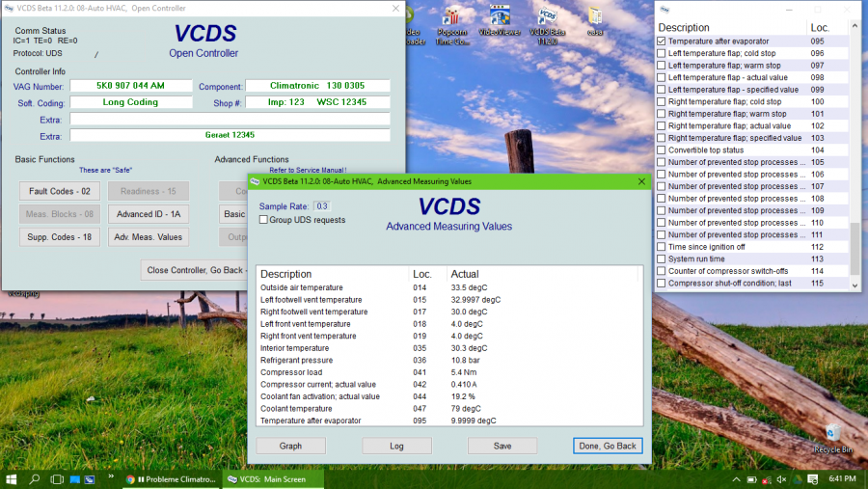Select Coolant temperature row

pos(449,409)
